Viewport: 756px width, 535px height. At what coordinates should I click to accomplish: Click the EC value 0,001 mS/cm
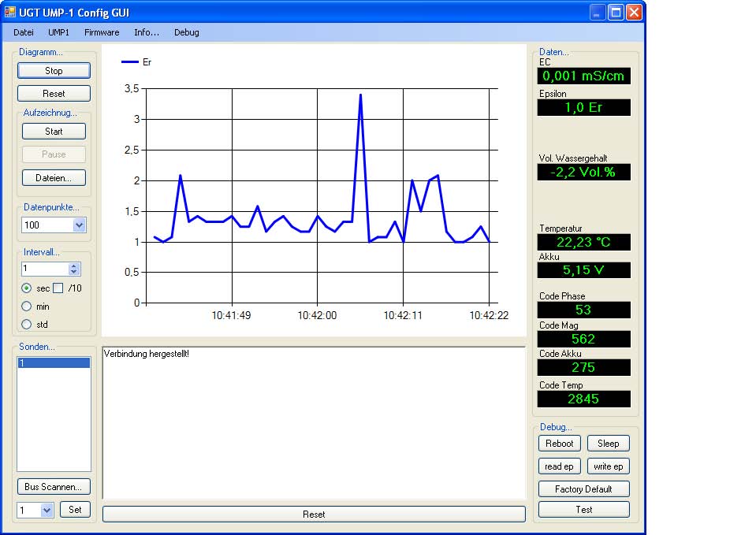[x=584, y=76]
